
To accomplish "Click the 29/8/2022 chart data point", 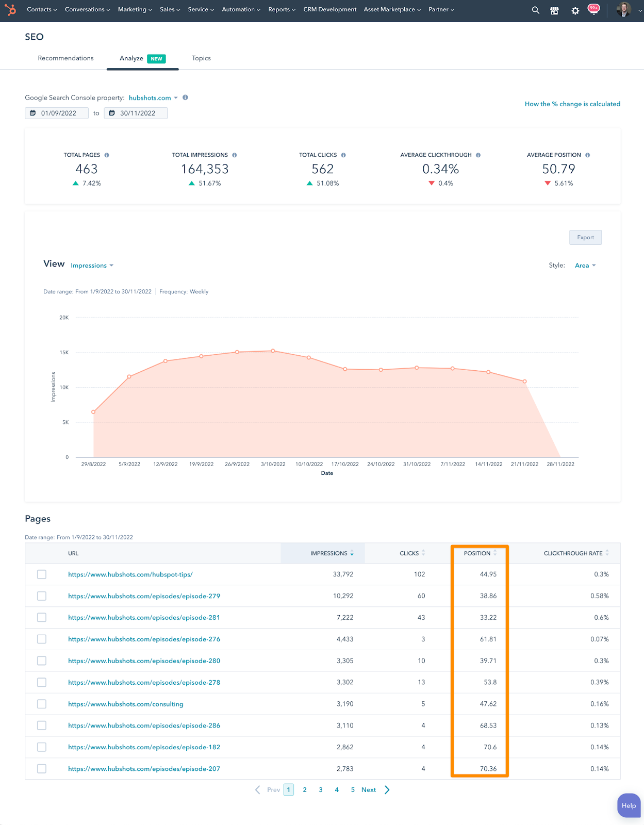I will point(93,412).
